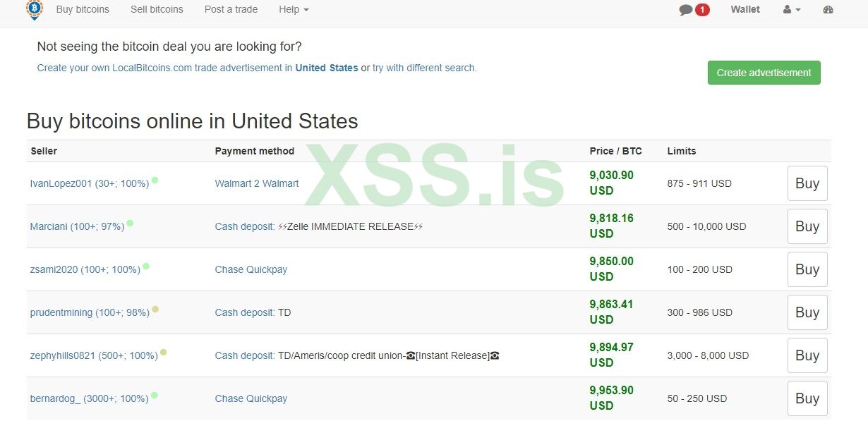This screenshot has width=868, height=421.
Task: Open the messages chat bubble icon
Action: (x=685, y=10)
